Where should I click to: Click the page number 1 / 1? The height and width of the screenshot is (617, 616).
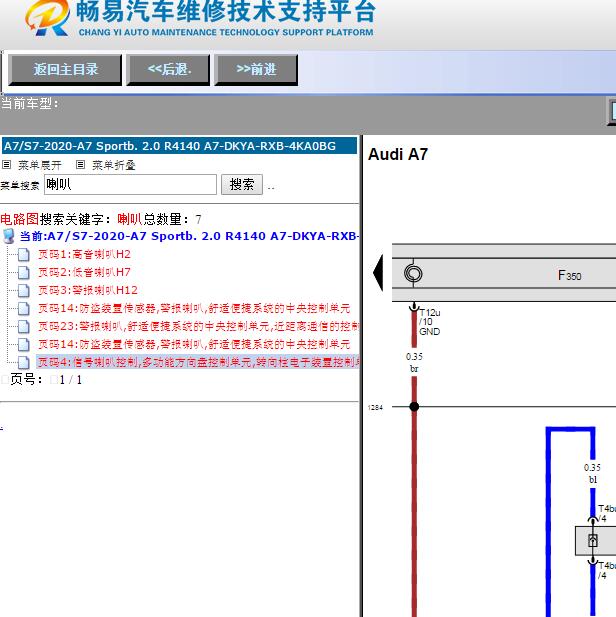70,380
